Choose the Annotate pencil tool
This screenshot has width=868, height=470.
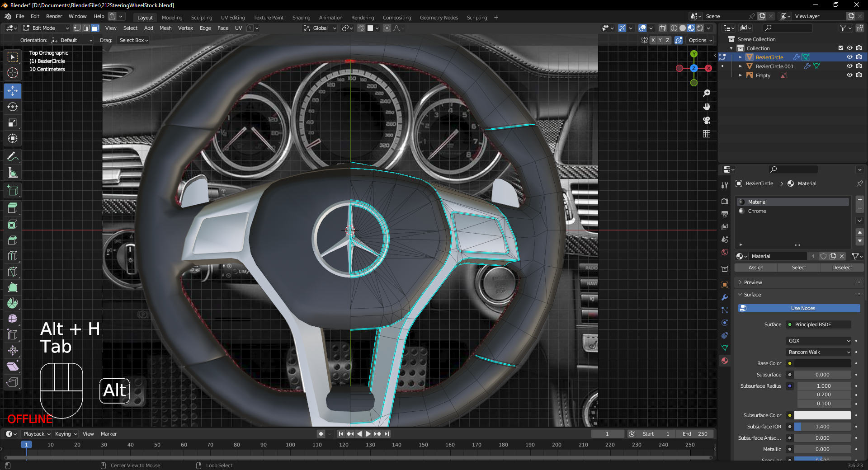[x=13, y=157]
